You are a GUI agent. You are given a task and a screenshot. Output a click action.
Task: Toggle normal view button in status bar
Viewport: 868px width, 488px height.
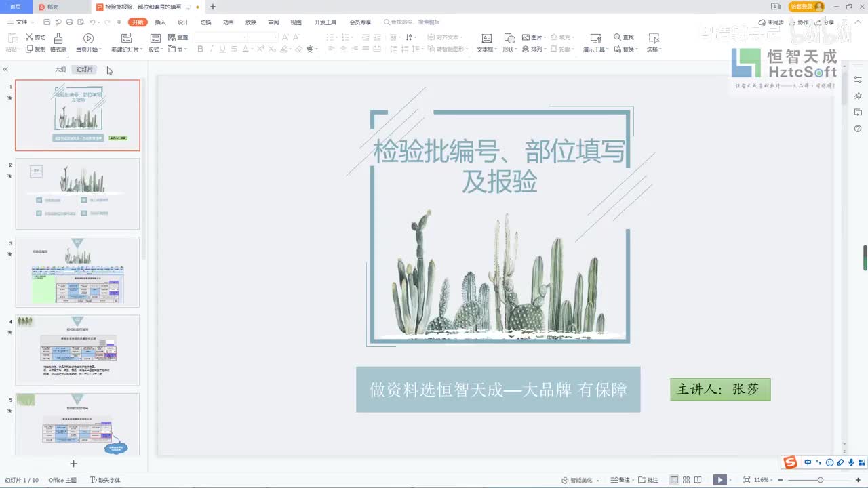(673, 480)
